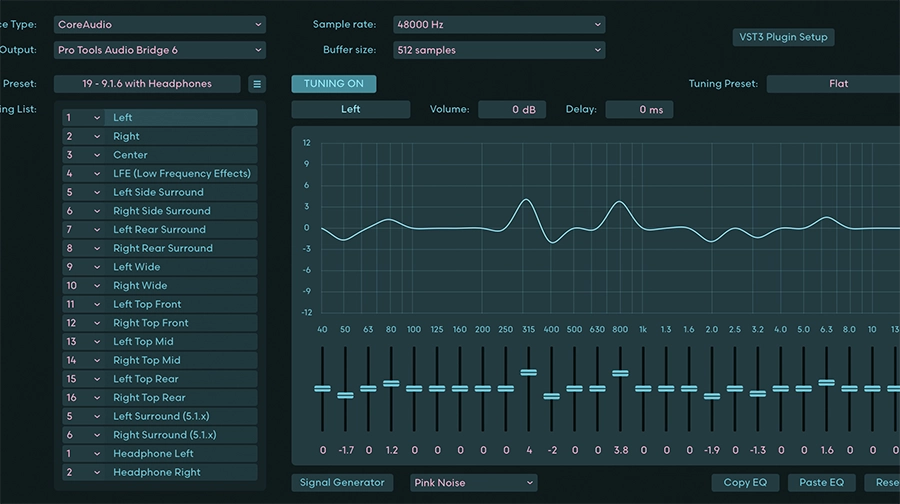The height and width of the screenshot is (504, 900).
Task: Click the Paste EQ button
Action: click(x=821, y=482)
